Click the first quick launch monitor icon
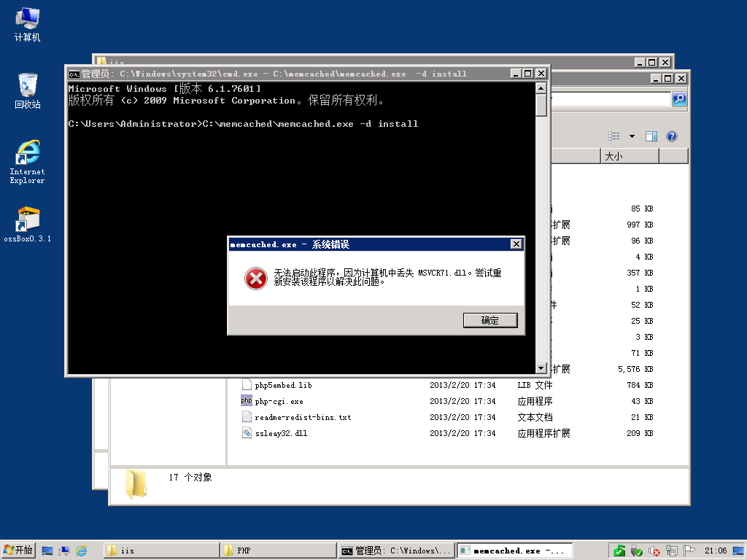The height and width of the screenshot is (560, 747). [x=47, y=551]
